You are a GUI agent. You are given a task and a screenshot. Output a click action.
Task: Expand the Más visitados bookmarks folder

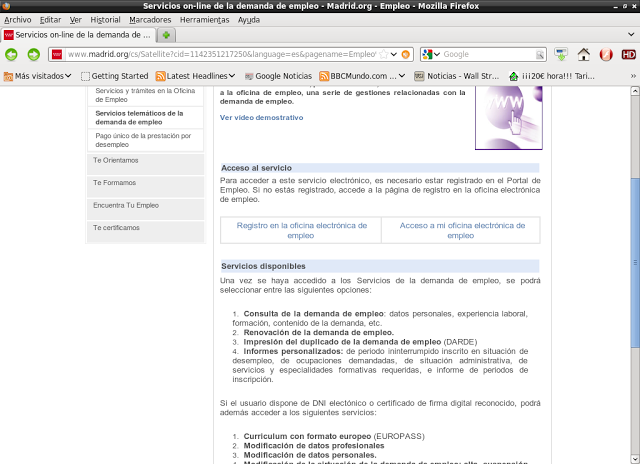click(x=39, y=75)
